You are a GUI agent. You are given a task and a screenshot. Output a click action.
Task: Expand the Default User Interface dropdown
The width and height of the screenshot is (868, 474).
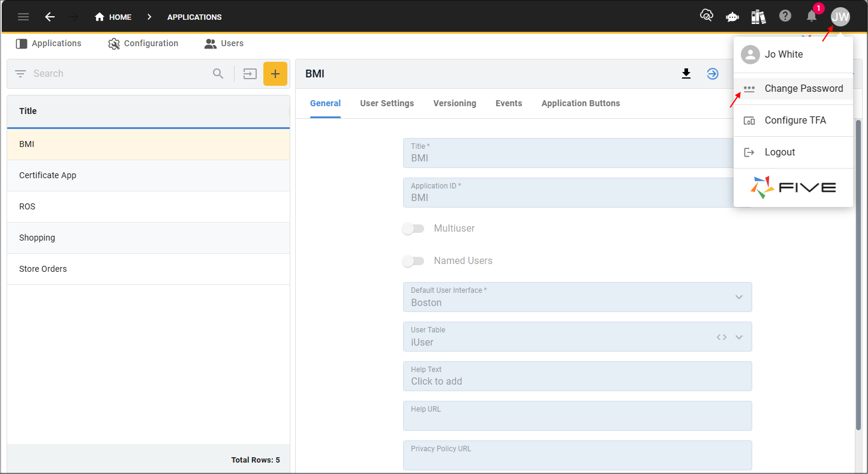739,297
